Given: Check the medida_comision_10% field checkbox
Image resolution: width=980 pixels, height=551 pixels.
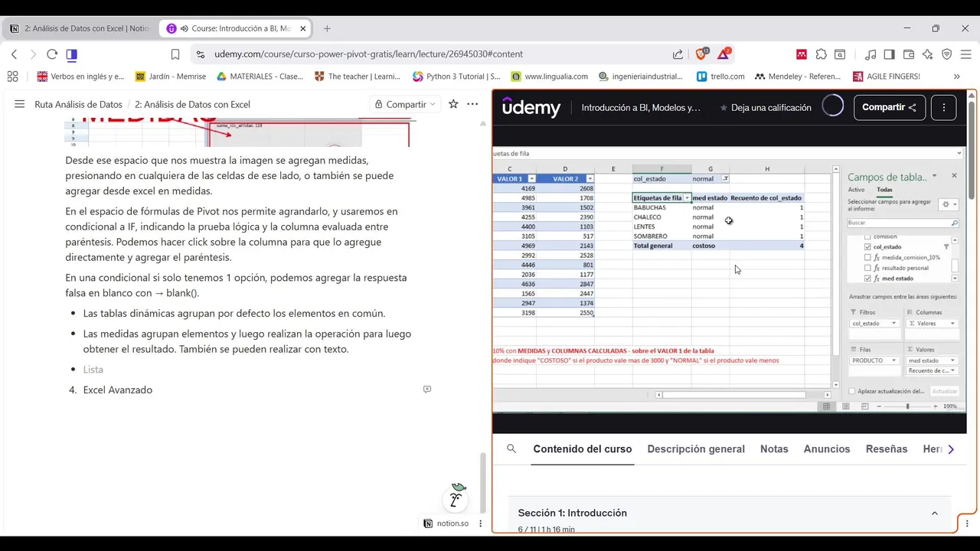Looking at the screenshot, I should [867, 258].
